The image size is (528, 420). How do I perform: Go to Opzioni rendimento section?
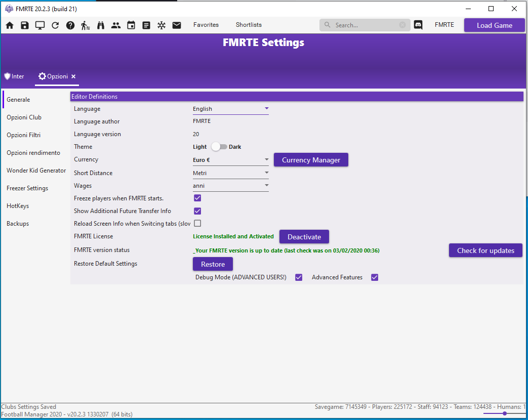pos(33,152)
